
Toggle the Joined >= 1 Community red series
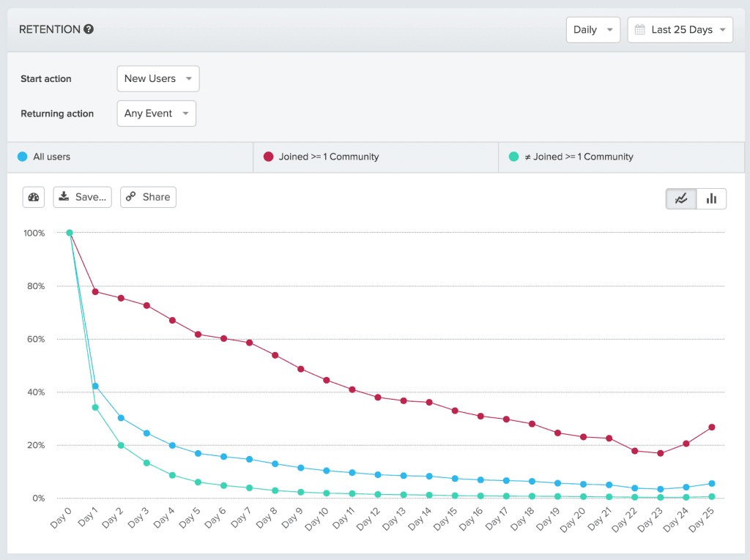[x=268, y=157]
